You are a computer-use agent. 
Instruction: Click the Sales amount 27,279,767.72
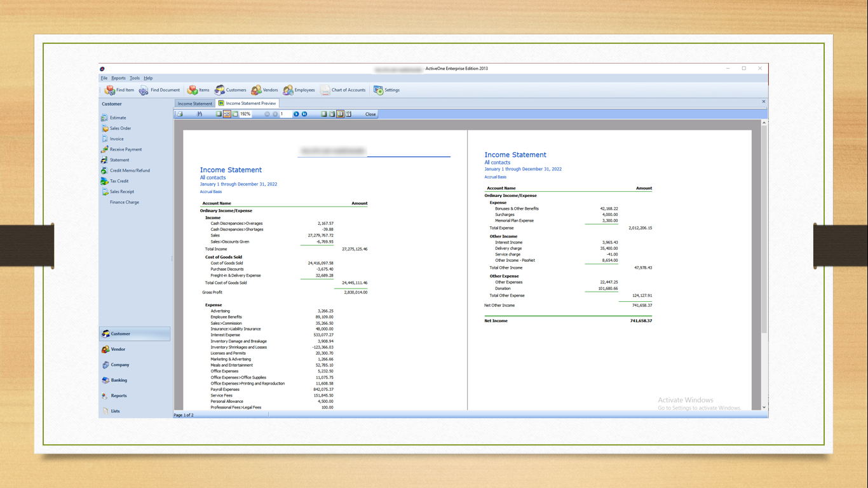[x=320, y=236]
